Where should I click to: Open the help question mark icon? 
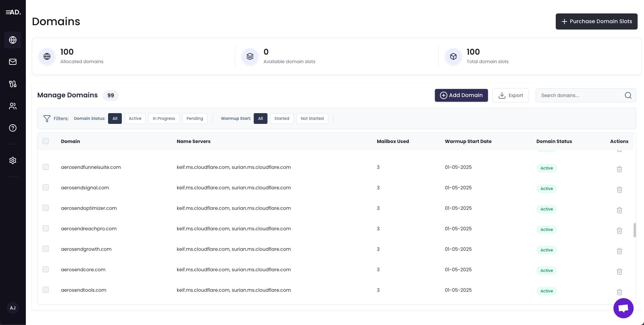(13, 128)
